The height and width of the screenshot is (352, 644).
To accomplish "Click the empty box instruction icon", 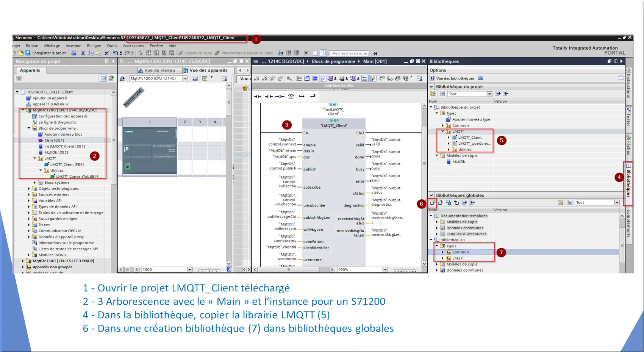I will click(x=291, y=96).
